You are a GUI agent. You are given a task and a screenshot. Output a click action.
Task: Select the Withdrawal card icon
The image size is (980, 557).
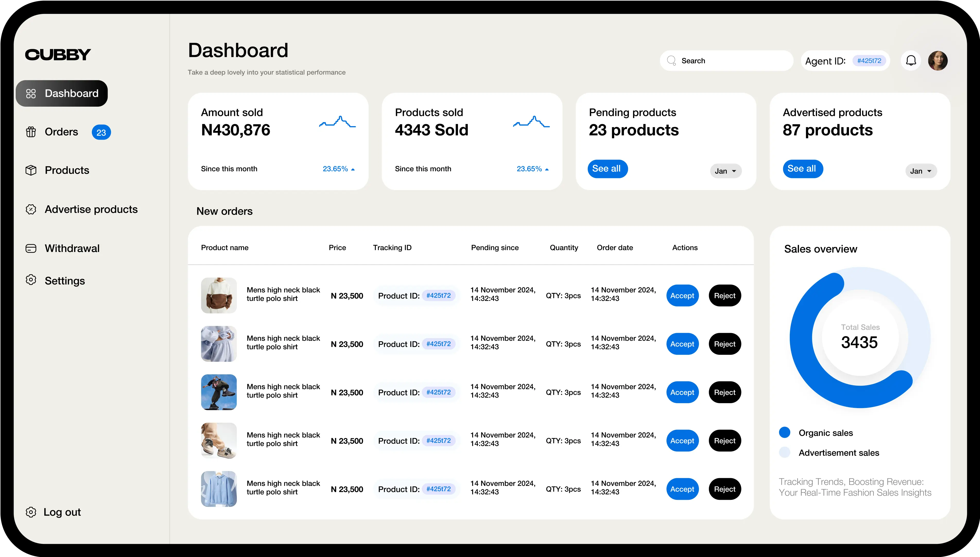31,248
